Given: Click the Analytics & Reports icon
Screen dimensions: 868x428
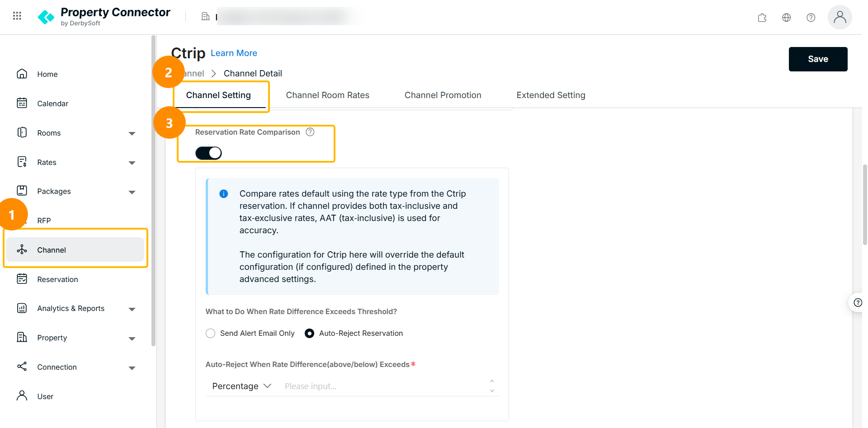Looking at the screenshot, I should point(22,308).
